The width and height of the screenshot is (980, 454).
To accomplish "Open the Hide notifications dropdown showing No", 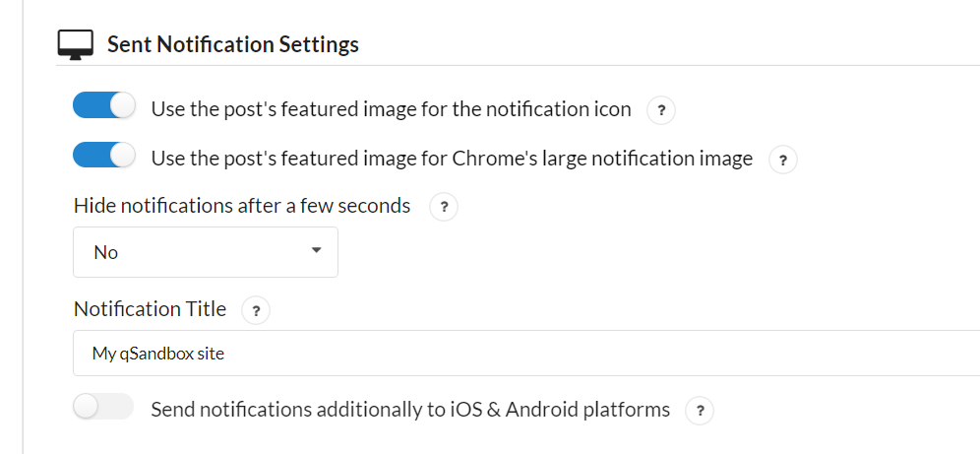I will (206, 252).
